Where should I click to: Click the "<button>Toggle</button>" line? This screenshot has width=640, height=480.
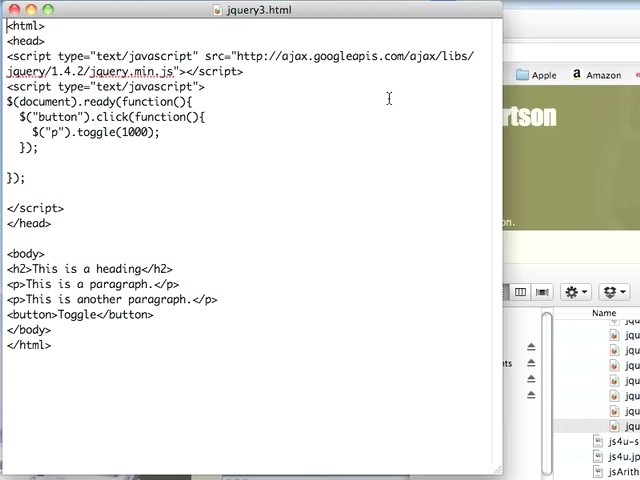(x=80, y=315)
